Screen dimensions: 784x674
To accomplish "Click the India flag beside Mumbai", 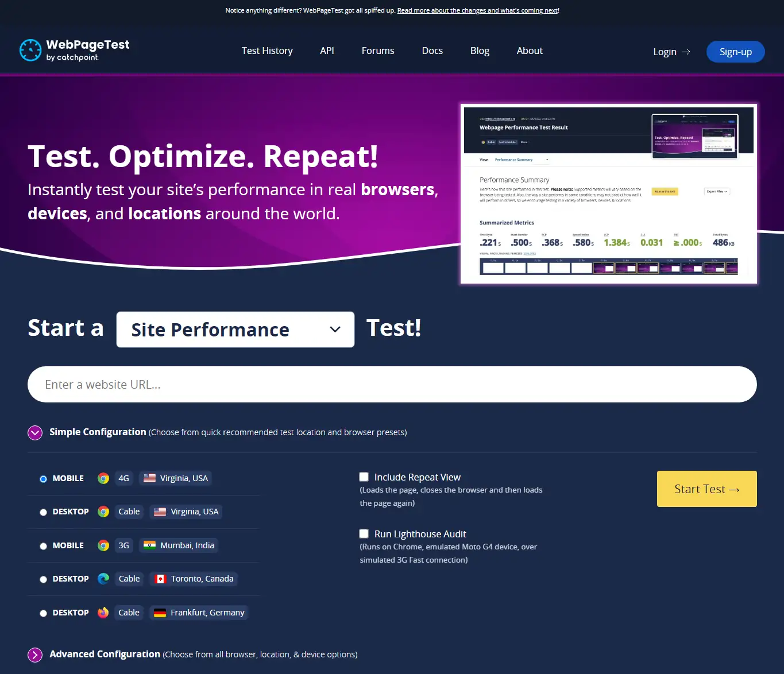I will [x=149, y=545].
